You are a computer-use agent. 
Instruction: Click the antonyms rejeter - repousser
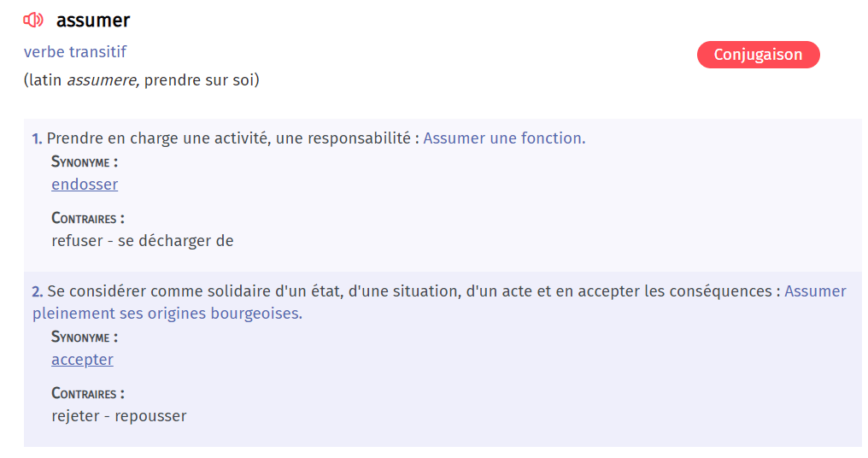[119, 416]
